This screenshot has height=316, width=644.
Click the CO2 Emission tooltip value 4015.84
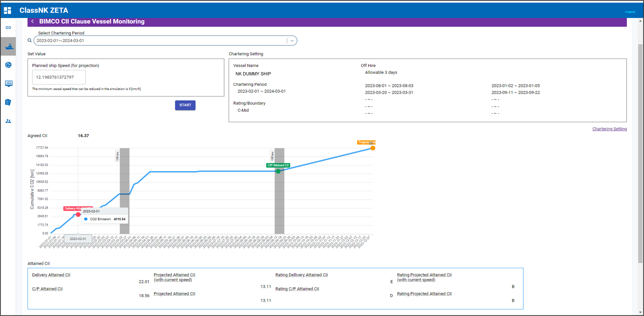pos(120,219)
